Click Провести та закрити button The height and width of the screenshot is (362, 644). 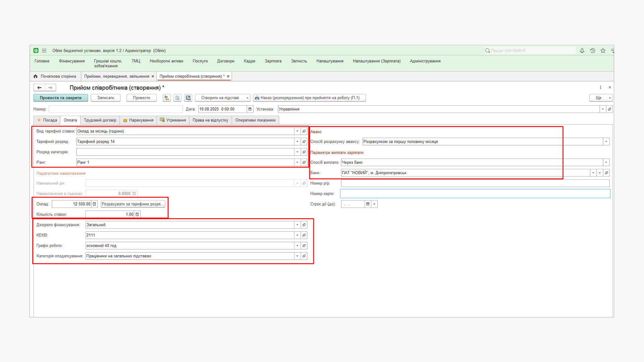point(61,98)
